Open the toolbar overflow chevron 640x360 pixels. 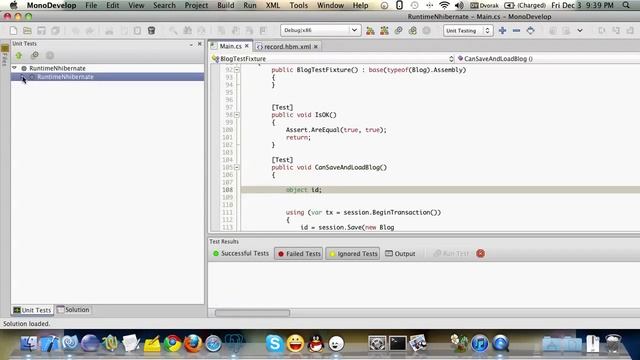coord(580,31)
